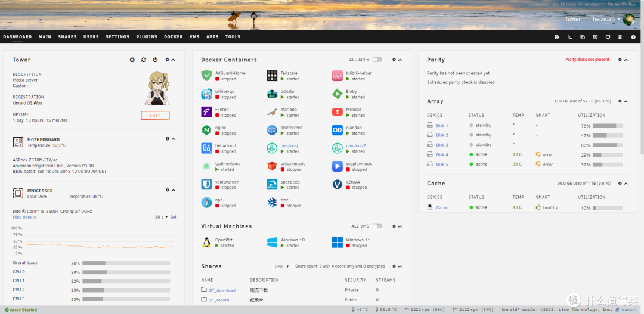Image resolution: width=644 pixels, height=314 pixels.
Task: Open the terminal icon in top bar
Action: pyautogui.click(x=569, y=37)
